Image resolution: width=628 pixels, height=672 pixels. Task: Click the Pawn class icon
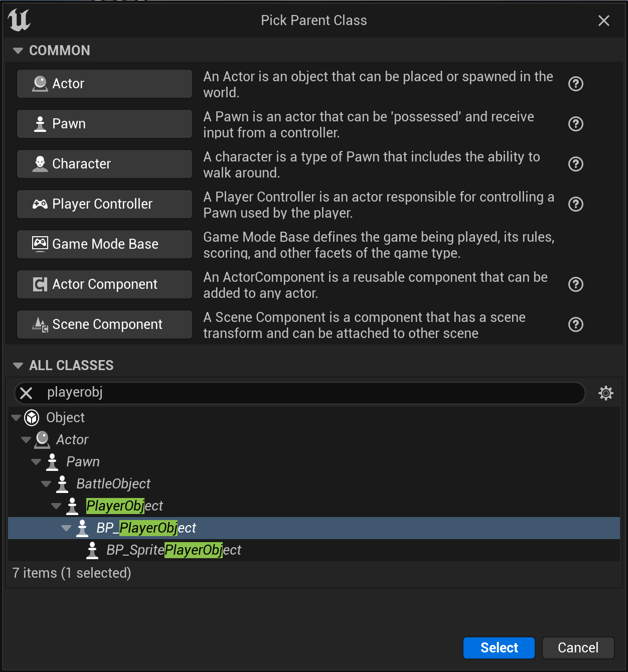point(39,123)
